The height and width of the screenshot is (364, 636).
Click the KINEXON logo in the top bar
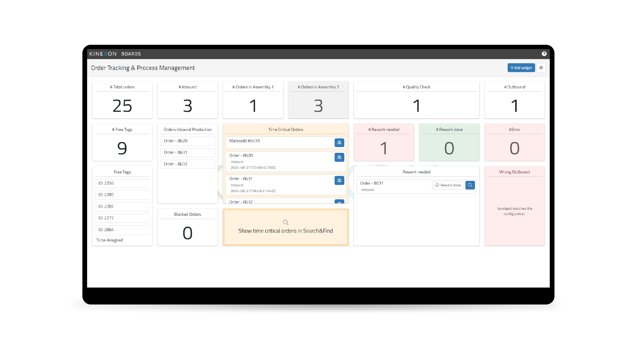(x=103, y=54)
